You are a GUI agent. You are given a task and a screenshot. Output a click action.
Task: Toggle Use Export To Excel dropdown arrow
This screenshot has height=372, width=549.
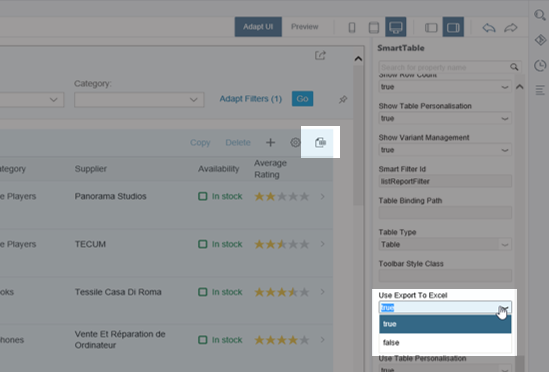click(x=505, y=308)
